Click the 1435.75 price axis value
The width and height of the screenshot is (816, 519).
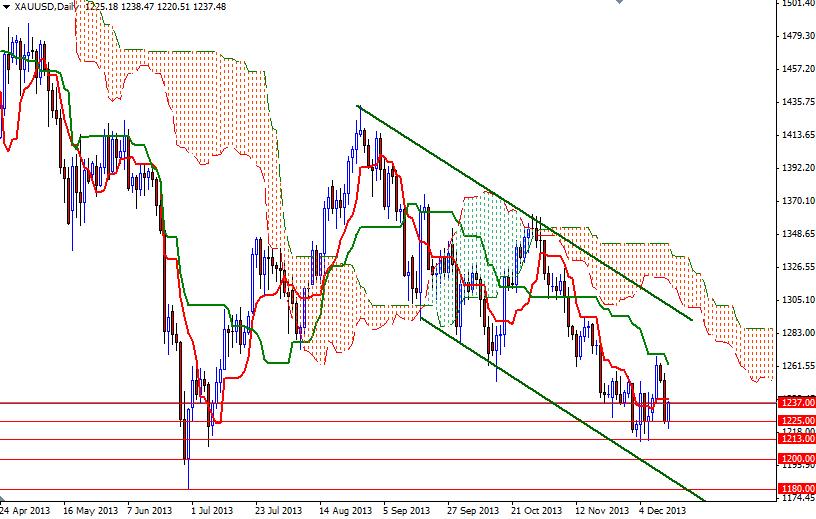tap(798, 102)
